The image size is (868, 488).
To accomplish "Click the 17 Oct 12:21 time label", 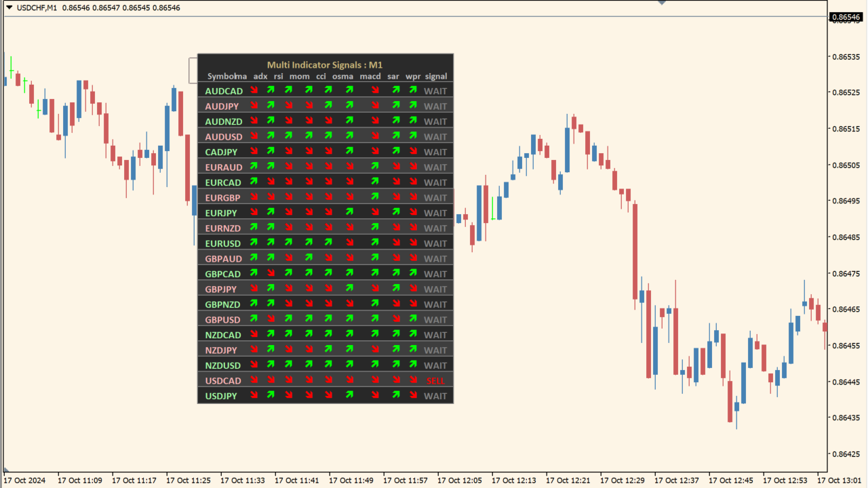I will [568, 481].
